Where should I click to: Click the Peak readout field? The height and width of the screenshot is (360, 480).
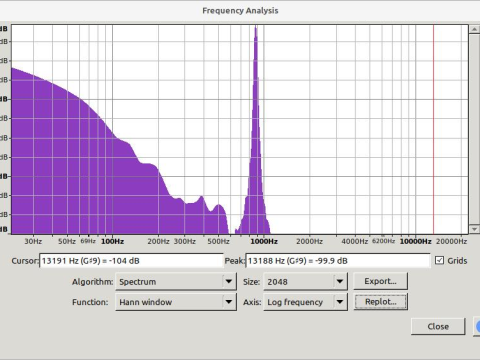[x=338, y=261]
